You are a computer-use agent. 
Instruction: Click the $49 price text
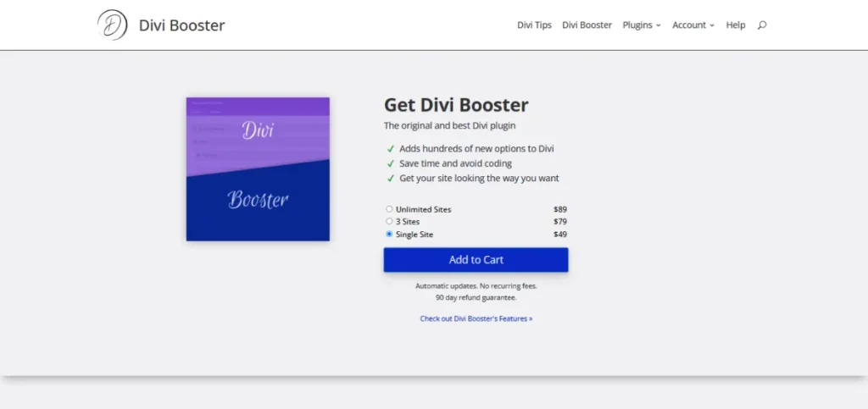pyautogui.click(x=560, y=235)
